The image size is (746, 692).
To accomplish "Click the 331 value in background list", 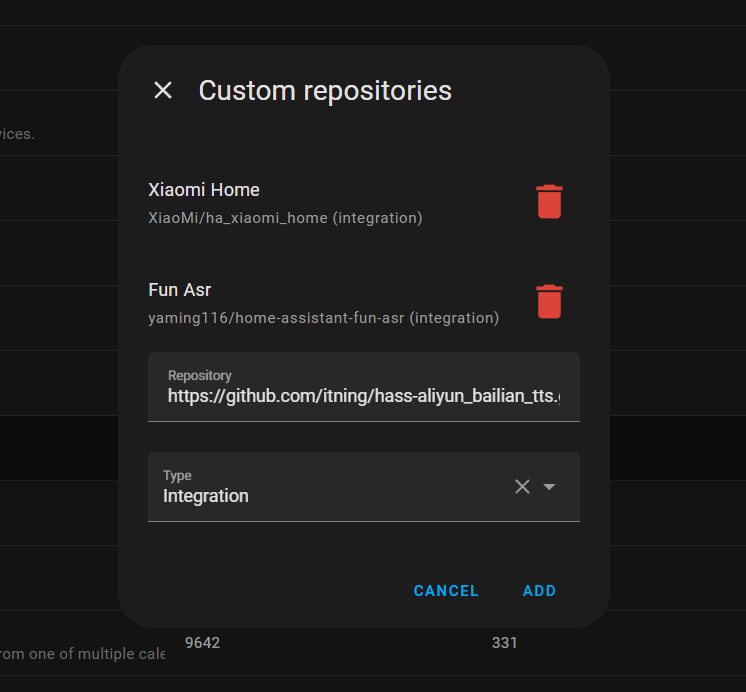I will 504,643.
